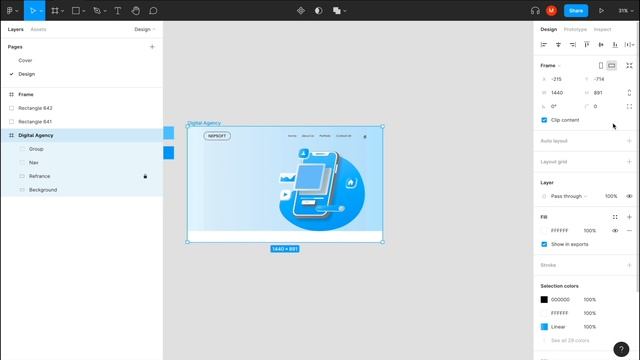Click Align right icon
640x360 pixels.
click(573, 44)
